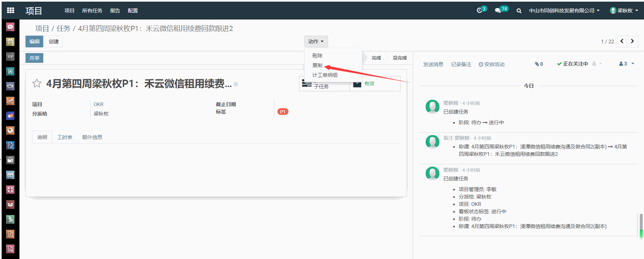644x259 pixels.
Task: Open the conversations icon showing 74 messages
Action: click(498, 10)
